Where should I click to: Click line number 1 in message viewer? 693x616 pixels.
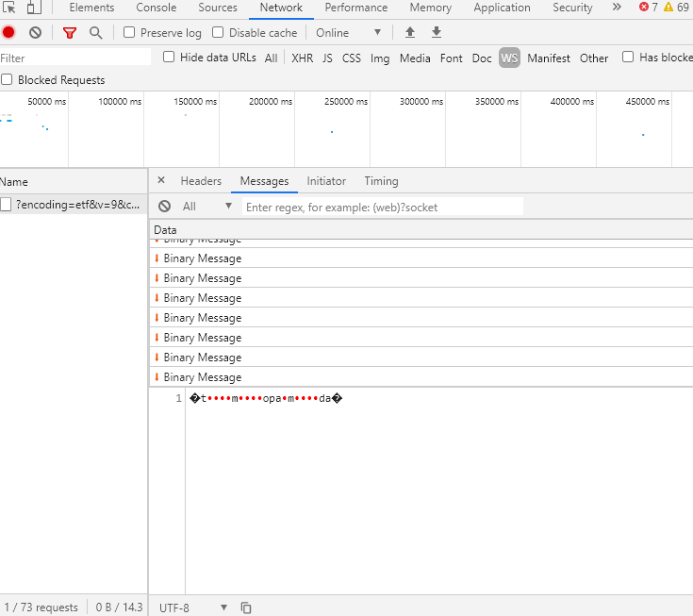pos(178,398)
